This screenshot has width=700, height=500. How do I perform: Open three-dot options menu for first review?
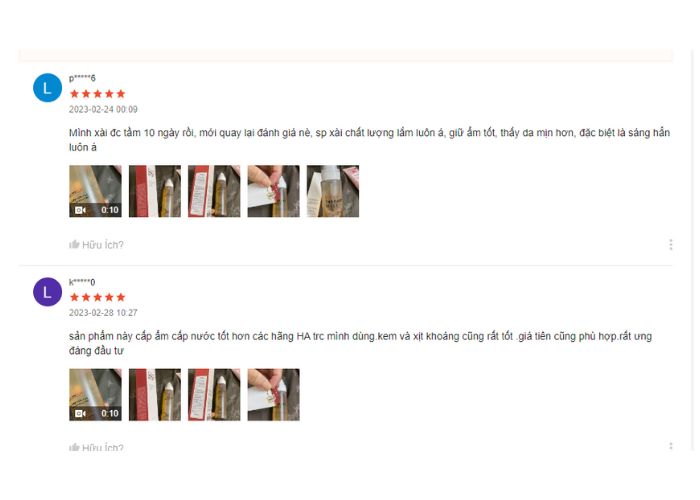671,244
